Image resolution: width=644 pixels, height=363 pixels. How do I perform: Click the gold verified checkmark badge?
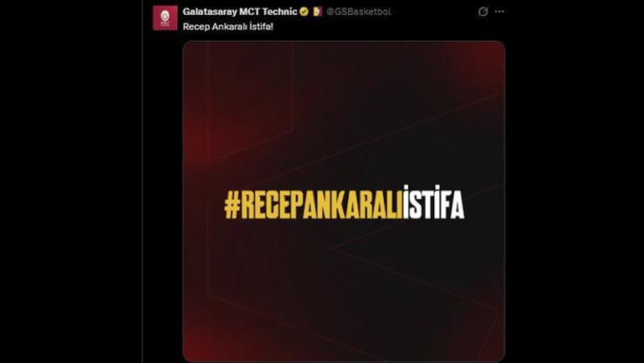point(304,12)
